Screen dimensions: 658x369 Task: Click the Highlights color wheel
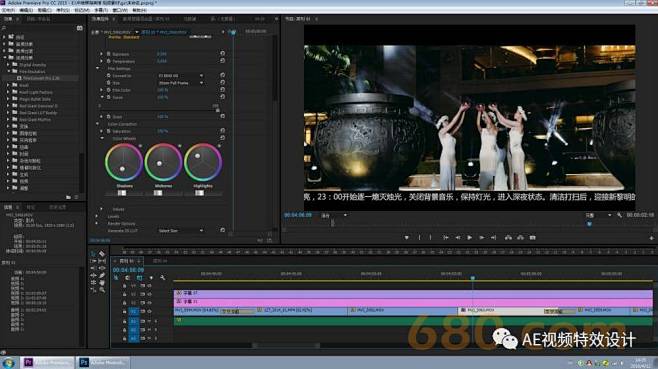pos(203,162)
